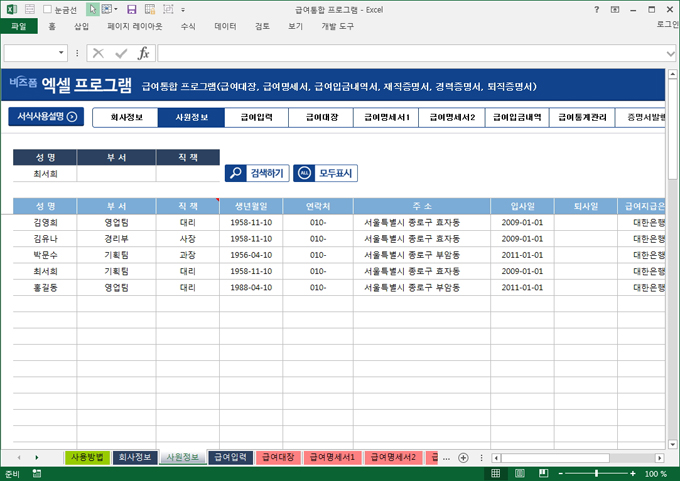Switch to Page Break Preview in status bar
This screenshot has width=680, height=481.
pos(545,473)
